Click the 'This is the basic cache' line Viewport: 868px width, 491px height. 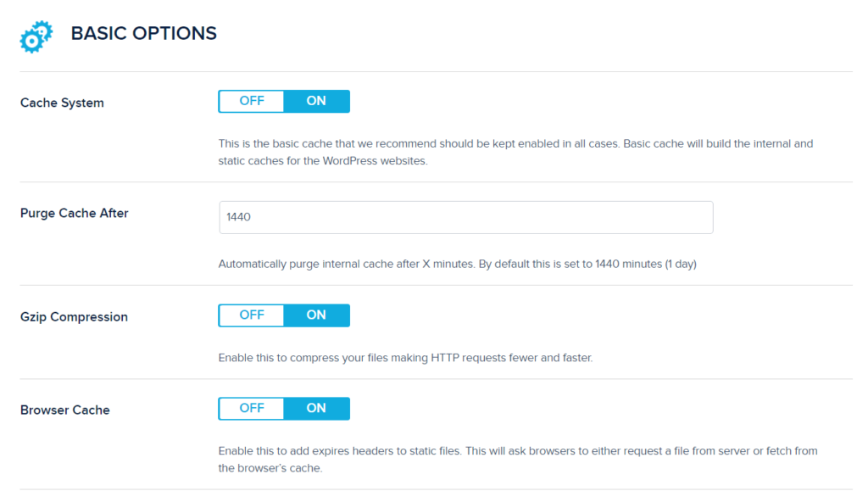(515, 144)
